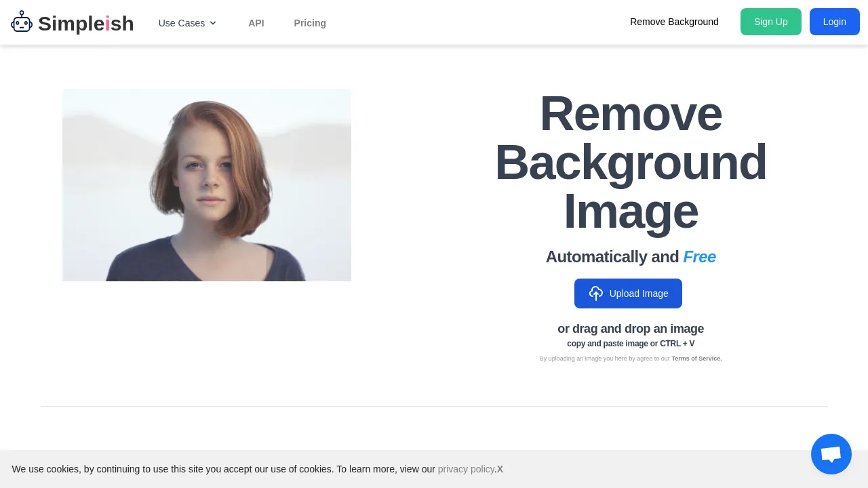This screenshot has height=488, width=868.
Task: Click the Simpleish robot logo icon
Action: point(22,21)
